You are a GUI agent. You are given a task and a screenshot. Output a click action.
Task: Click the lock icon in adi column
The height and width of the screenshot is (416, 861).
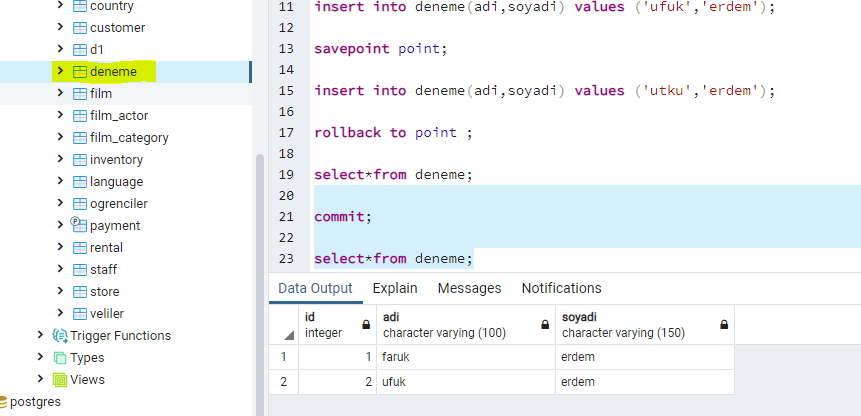pyautogui.click(x=545, y=325)
